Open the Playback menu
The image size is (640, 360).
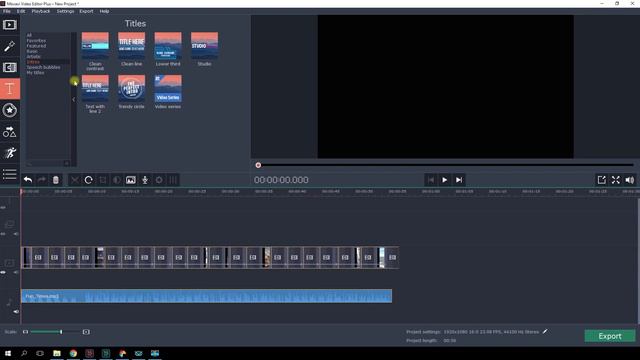point(41,11)
